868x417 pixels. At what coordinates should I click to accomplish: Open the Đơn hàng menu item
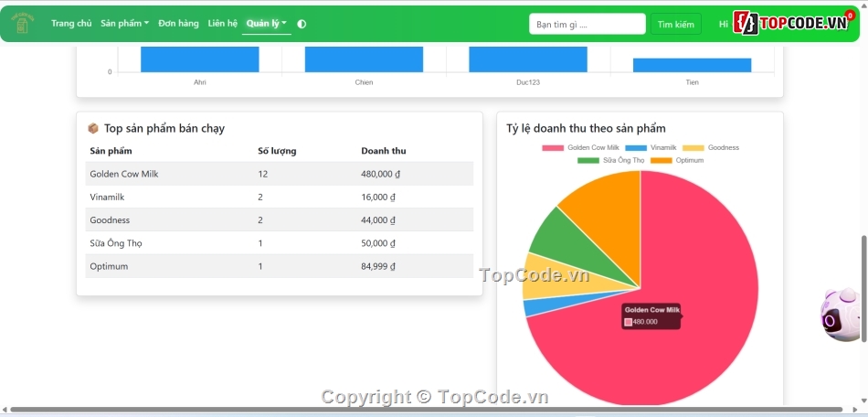178,24
